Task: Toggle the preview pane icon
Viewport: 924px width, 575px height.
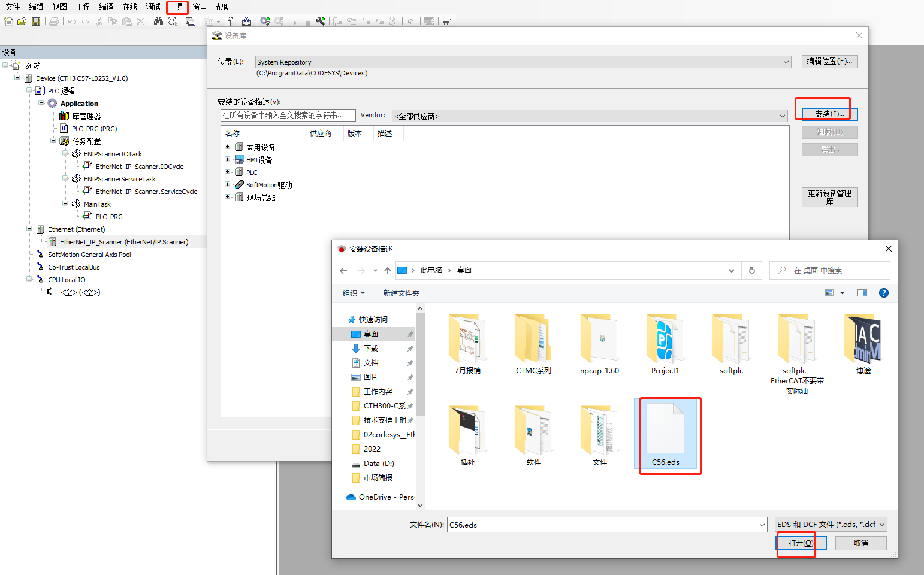Action: point(862,293)
